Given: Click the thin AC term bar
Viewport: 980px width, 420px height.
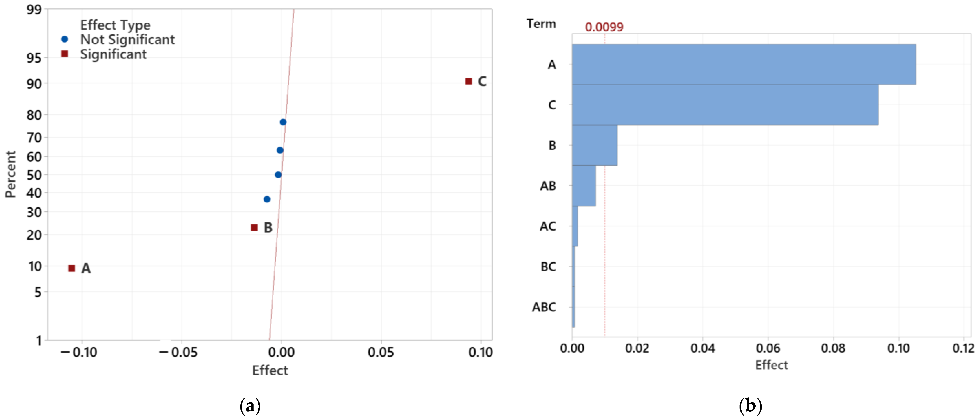Looking at the screenshot, I should [x=575, y=226].
